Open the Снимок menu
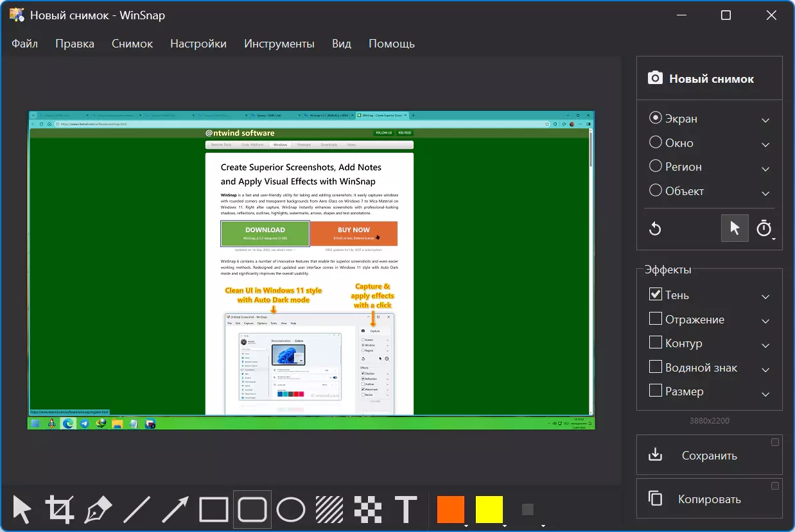 [132, 44]
